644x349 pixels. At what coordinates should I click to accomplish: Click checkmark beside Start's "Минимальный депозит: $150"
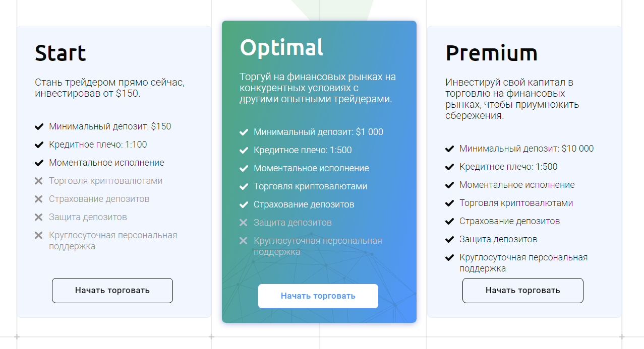coord(39,127)
